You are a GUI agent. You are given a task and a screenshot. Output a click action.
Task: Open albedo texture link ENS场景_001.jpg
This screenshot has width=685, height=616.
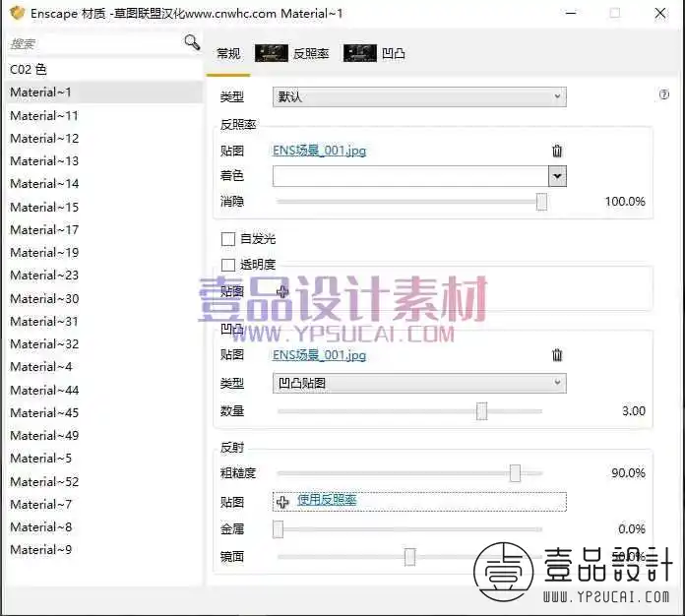319,151
